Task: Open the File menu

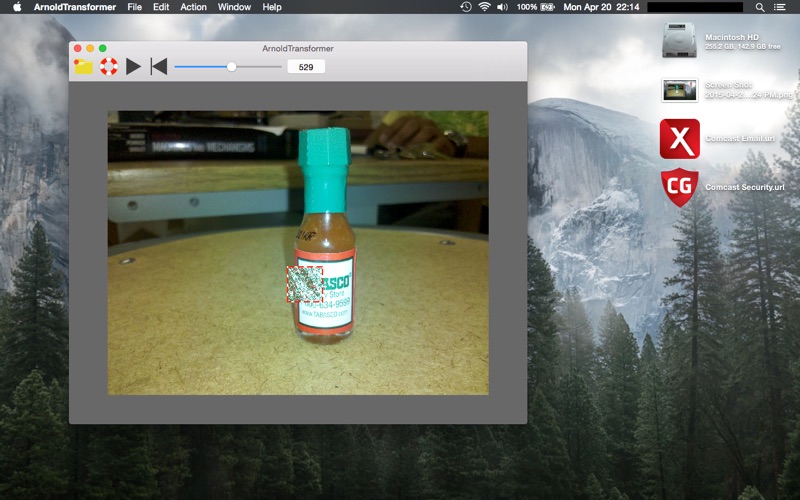Action: [135, 7]
